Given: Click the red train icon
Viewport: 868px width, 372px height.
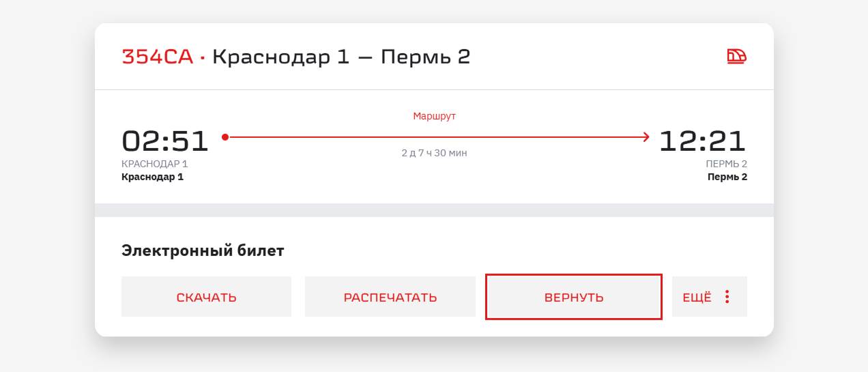Looking at the screenshot, I should [x=736, y=57].
